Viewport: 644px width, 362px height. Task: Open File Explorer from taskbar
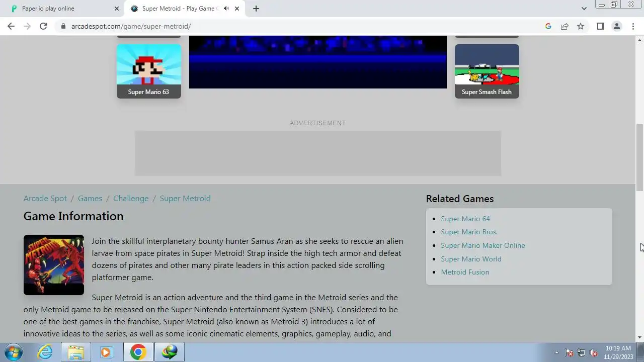(x=76, y=352)
